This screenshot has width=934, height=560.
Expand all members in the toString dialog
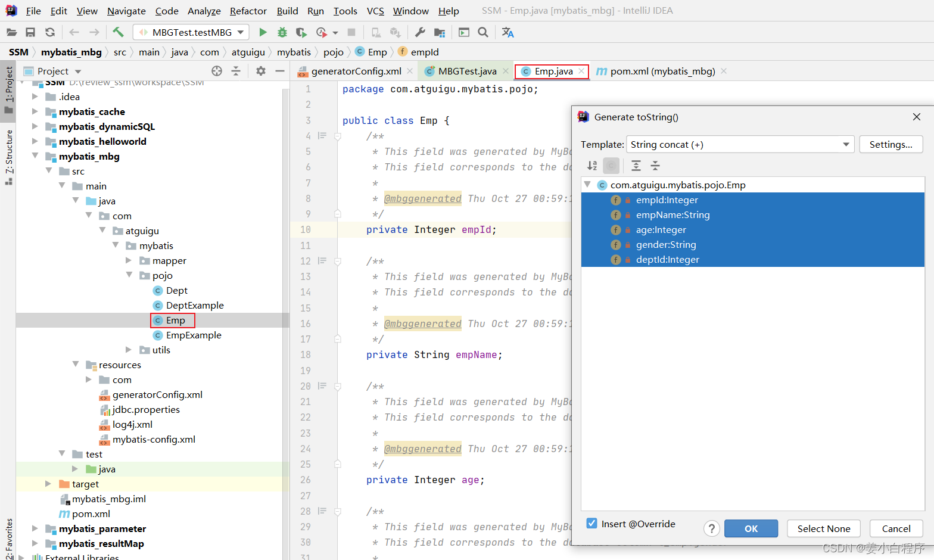(636, 166)
